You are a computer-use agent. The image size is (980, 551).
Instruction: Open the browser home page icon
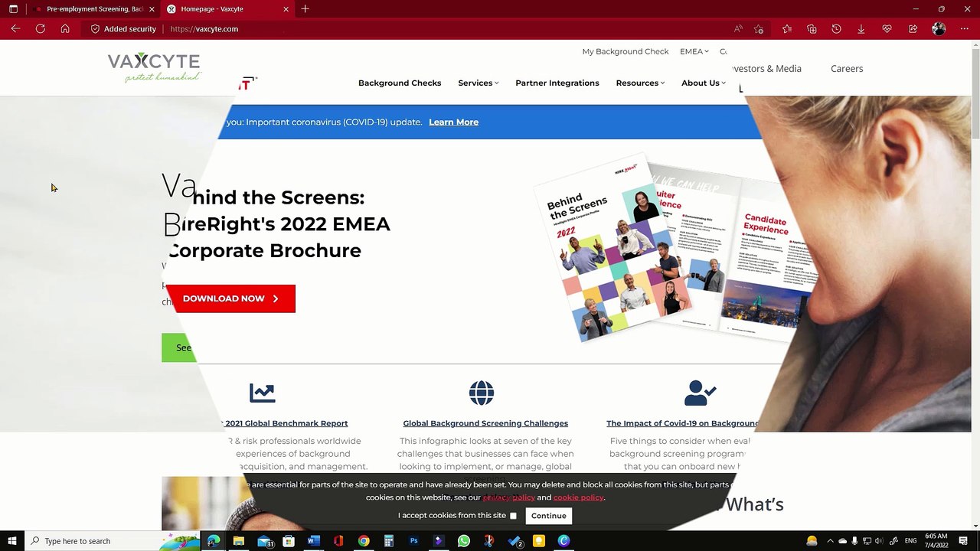[65, 29]
